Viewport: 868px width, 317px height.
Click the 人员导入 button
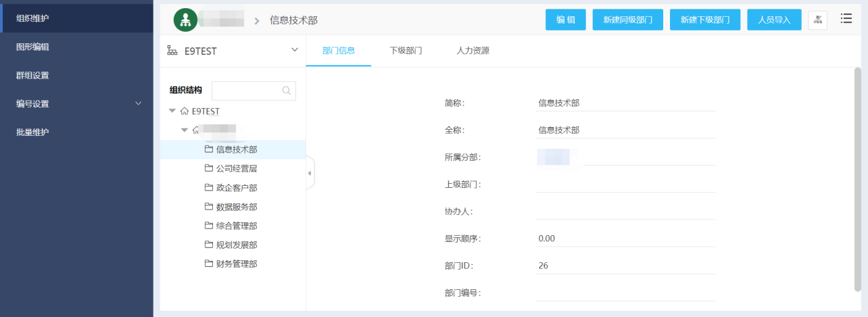[774, 20]
